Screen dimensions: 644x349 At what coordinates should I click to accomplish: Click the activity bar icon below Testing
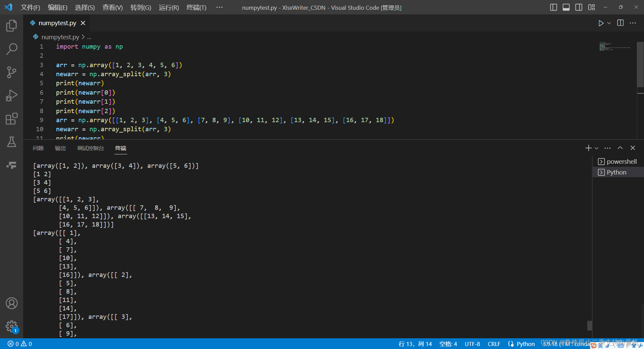(11, 165)
